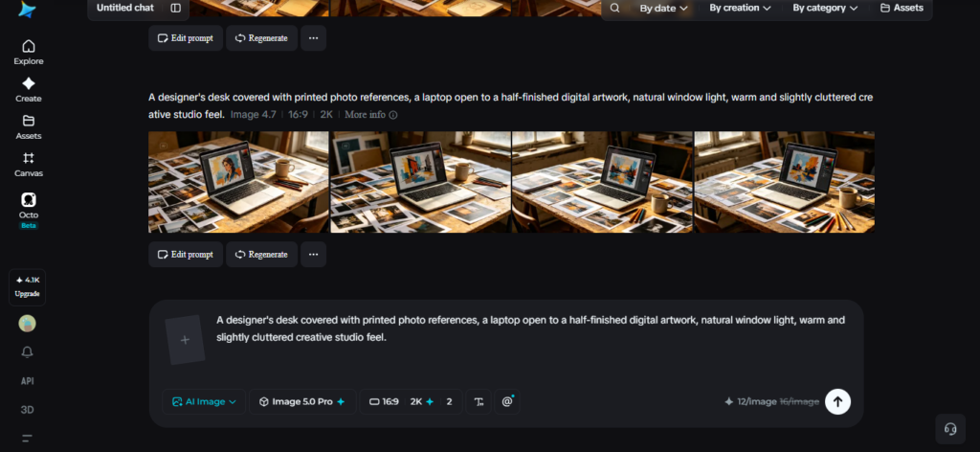980x452 pixels.
Task: Click the @ mention icon
Action: pos(507,402)
